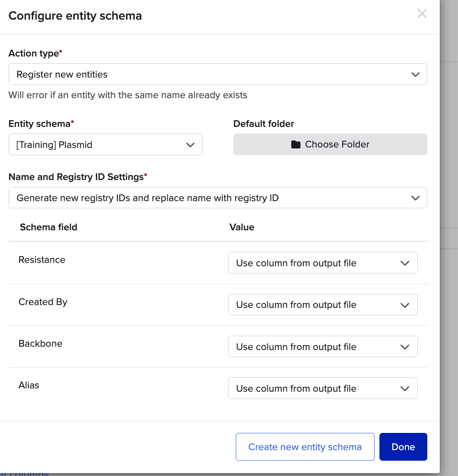Open Name and Registry ID Settings dropdown
Viewport: 458px width, 476px height.
(218, 198)
